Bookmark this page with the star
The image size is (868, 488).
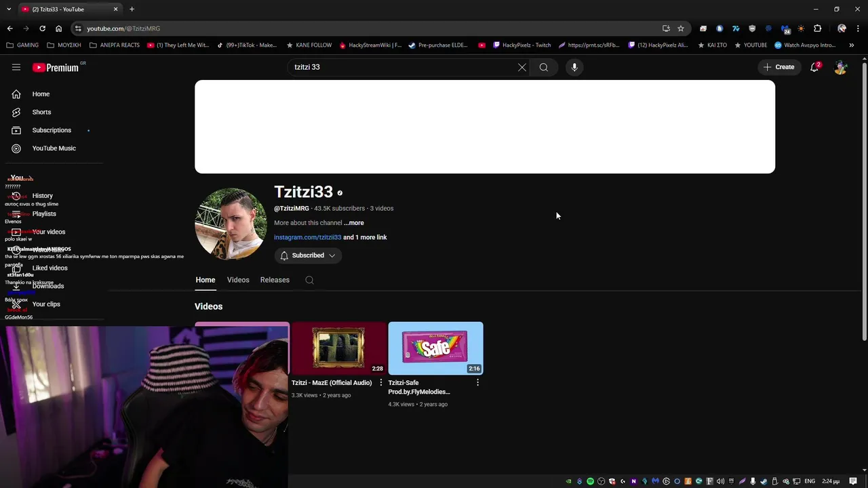[681, 28]
